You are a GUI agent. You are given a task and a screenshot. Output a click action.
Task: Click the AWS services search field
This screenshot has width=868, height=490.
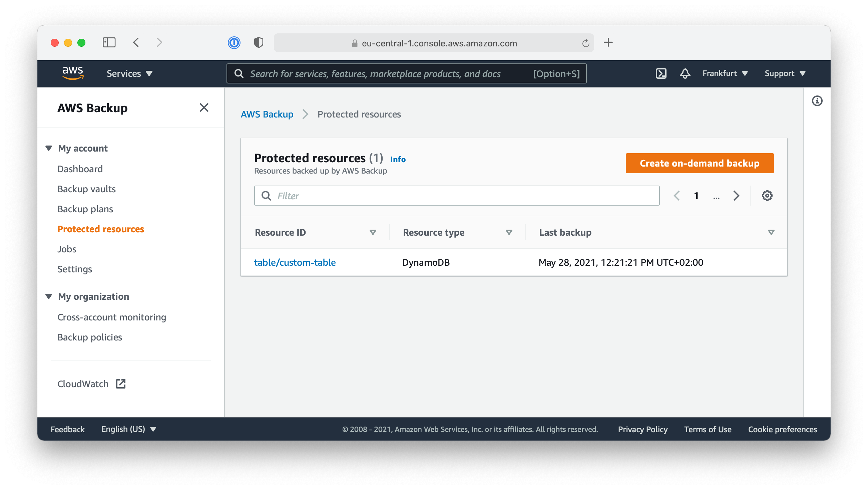(406, 73)
